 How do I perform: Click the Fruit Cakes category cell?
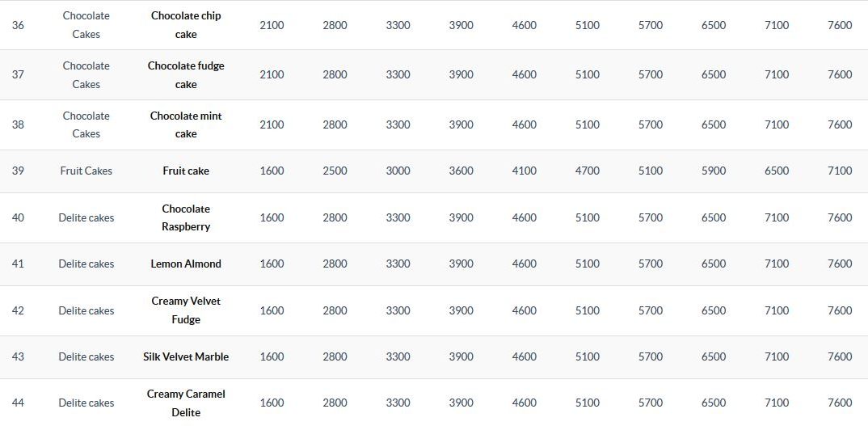coord(86,171)
